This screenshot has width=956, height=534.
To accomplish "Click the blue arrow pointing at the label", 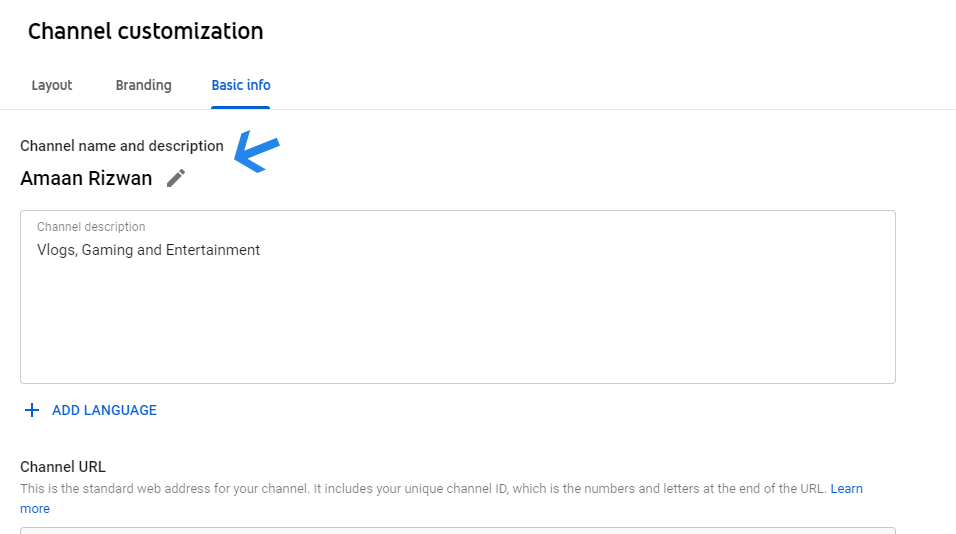I will (257, 151).
